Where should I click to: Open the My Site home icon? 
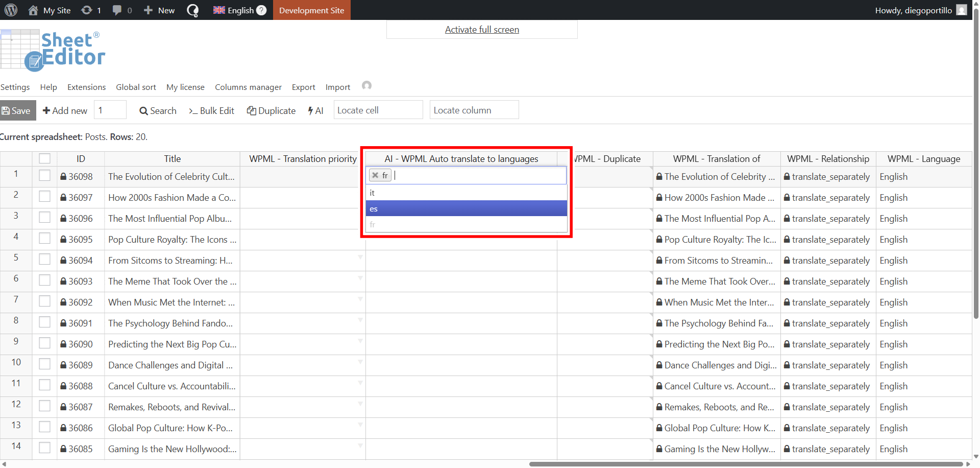point(33,10)
